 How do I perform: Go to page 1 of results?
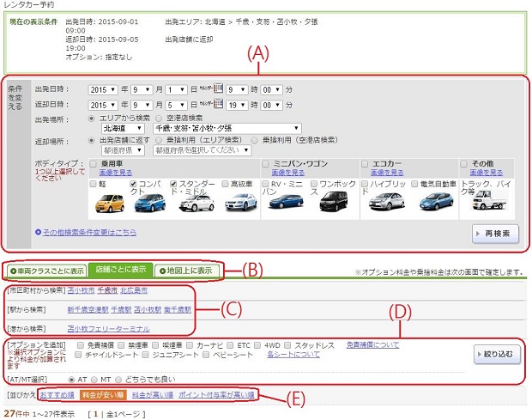(x=96, y=414)
